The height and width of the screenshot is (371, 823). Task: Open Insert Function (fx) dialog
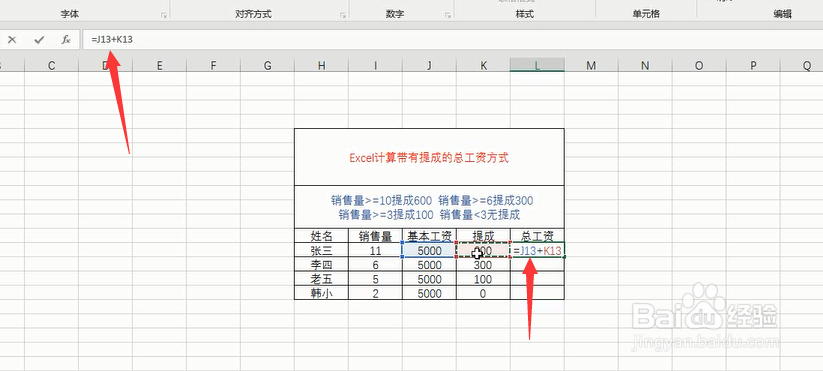point(66,40)
